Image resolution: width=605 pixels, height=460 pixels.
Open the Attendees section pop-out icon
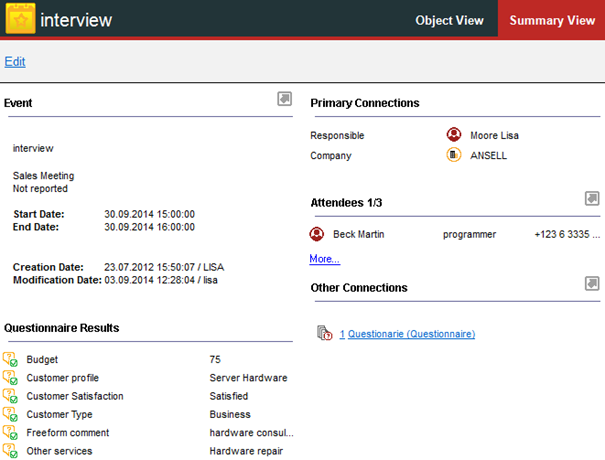point(592,198)
